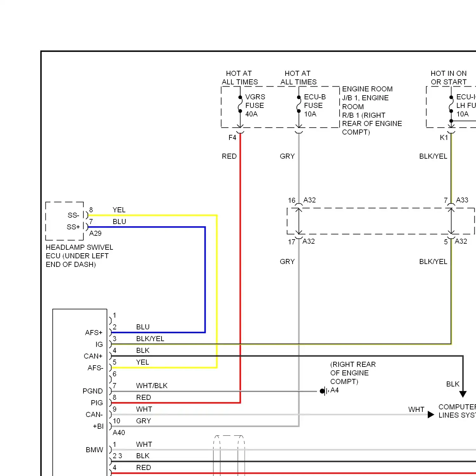The image size is (476, 476).
Task: Click the BLK label at A40 pin 4
Action: (143, 350)
